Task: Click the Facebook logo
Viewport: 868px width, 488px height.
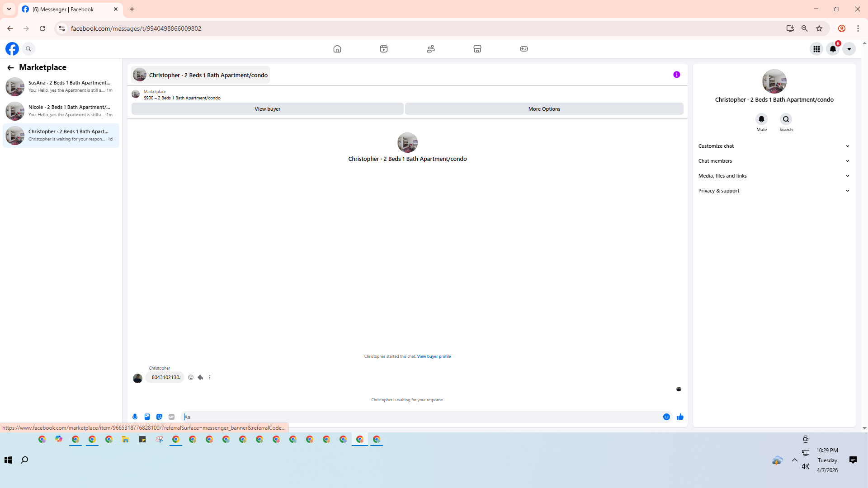Action: pos(12,49)
